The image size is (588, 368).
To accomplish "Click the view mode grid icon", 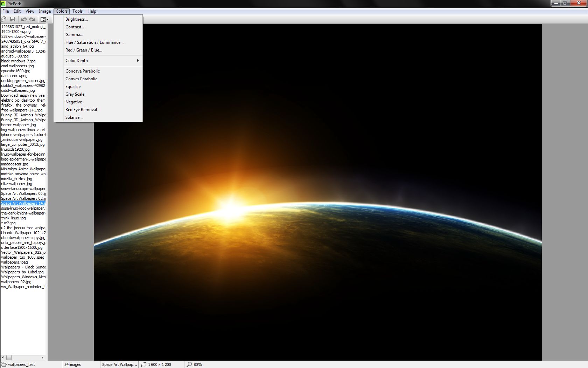I will coord(43,19).
